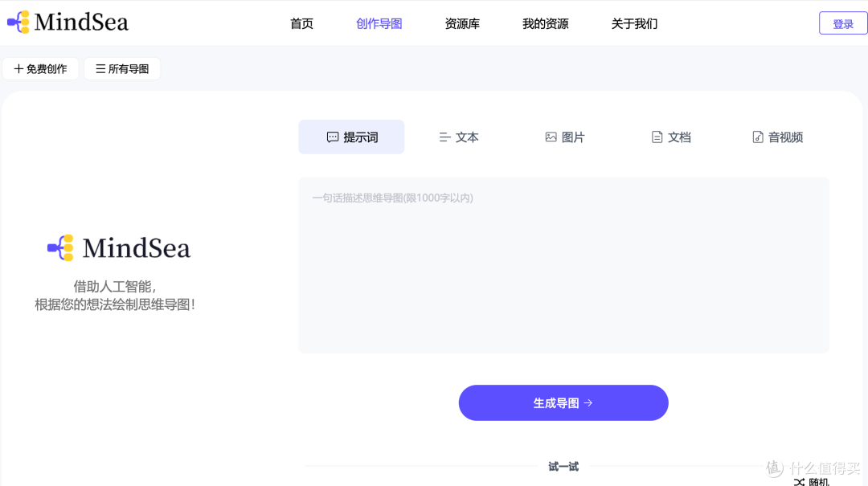Click the MindSea logo in the header
868x486 pixels.
click(68, 22)
